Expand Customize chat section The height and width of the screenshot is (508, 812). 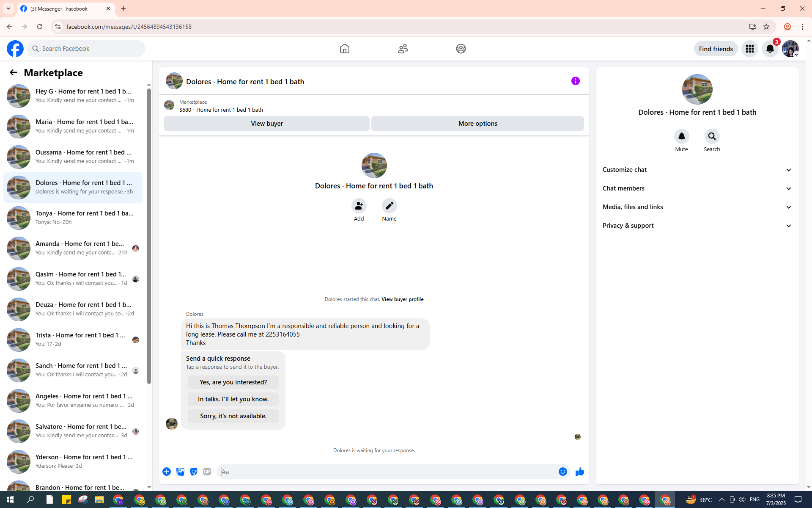pyautogui.click(x=697, y=170)
